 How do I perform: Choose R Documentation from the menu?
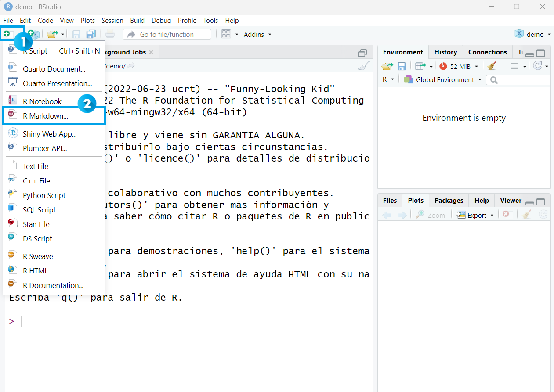[54, 285]
